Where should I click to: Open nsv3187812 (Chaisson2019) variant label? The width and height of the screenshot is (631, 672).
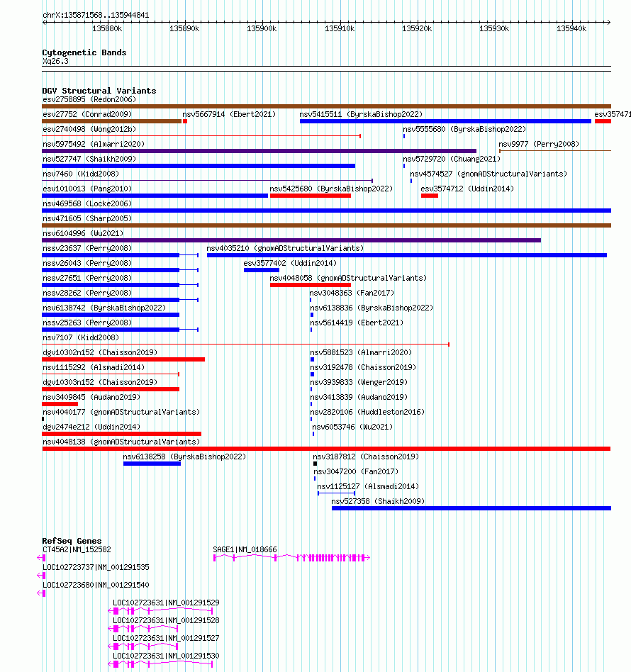(366, 457)
